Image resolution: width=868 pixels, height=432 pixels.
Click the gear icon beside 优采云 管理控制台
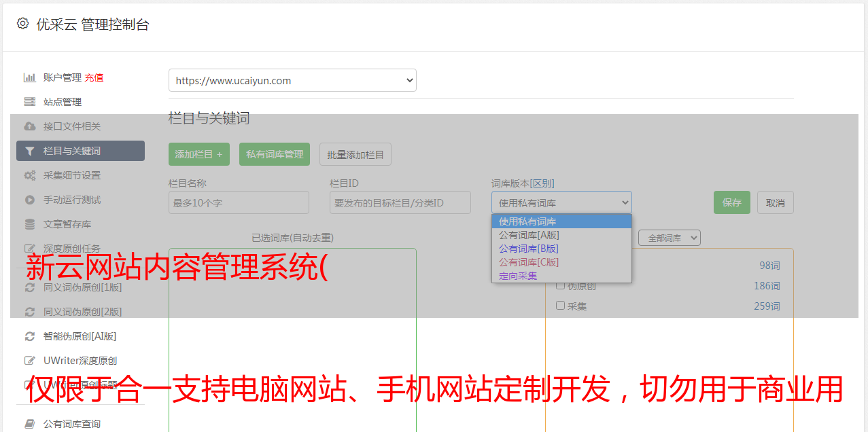pos(22,24)
